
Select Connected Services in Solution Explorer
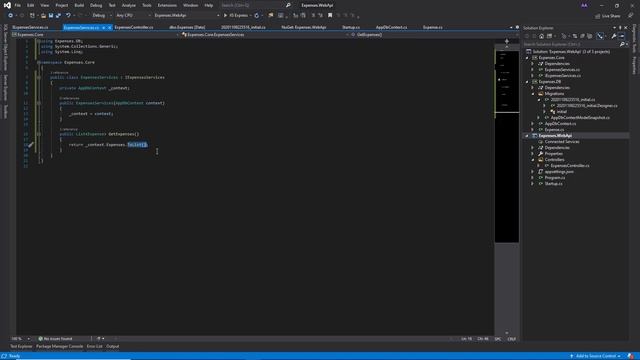[562, 142]
